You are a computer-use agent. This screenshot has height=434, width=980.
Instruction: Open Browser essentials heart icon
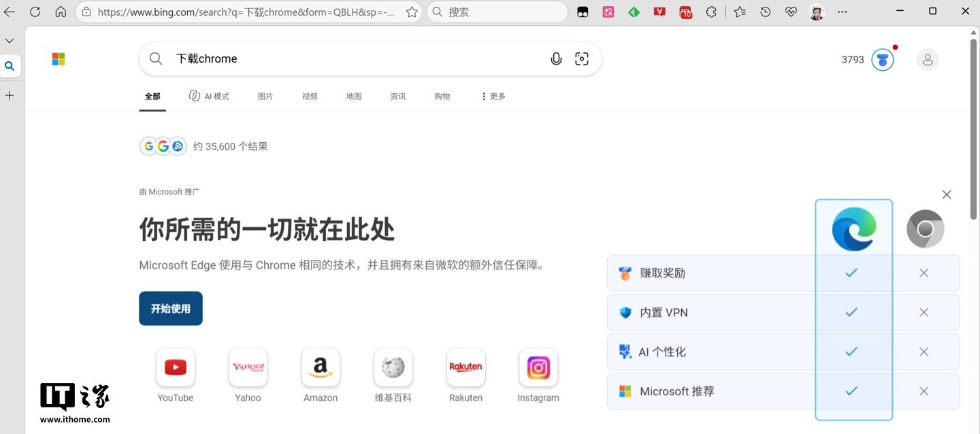click(791, 12)
